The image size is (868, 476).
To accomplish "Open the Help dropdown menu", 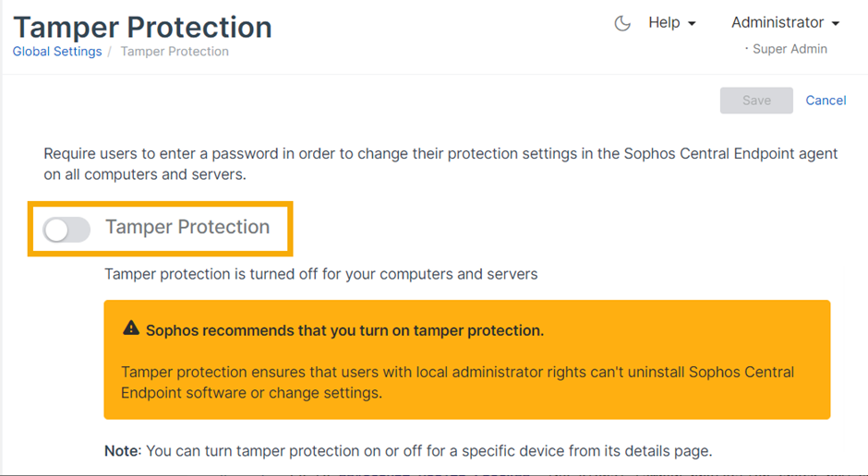I will coord(671,23).
